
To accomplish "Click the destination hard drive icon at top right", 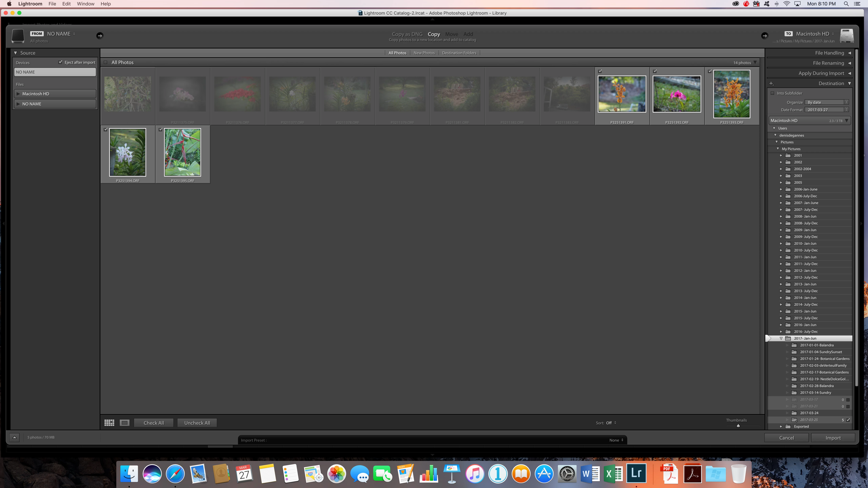I will 846,36.
